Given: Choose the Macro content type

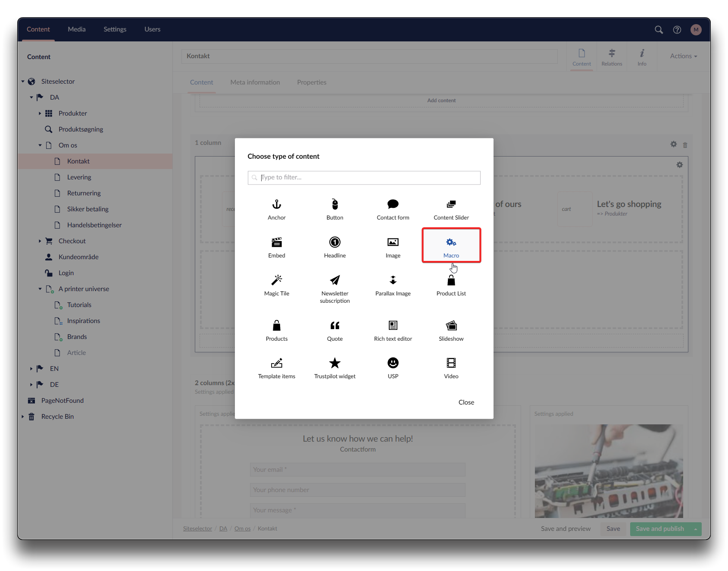Looking at the screenshot, I should coord(451,247).
